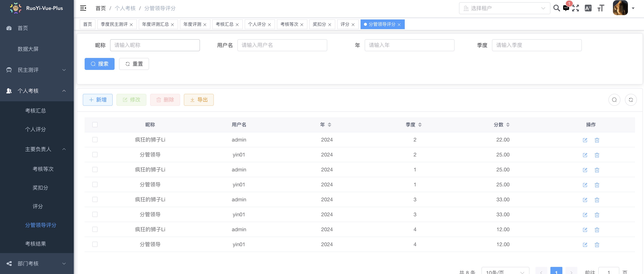
Task: Click the 新增 add button
Action: coord(98,100)
